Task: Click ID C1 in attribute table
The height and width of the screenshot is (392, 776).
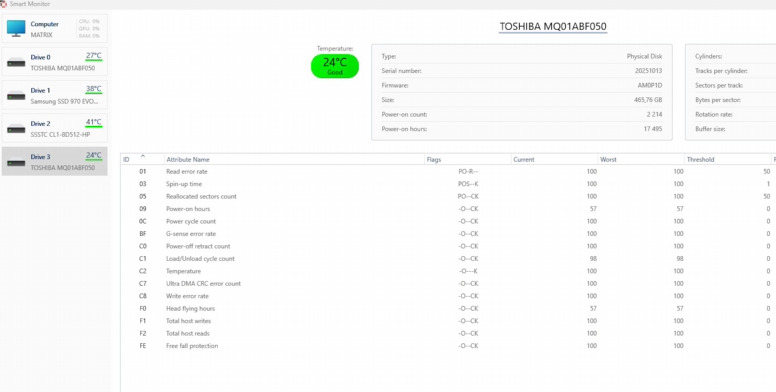Action: 143,258
